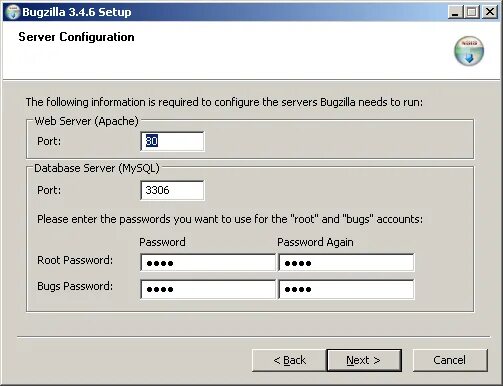
Task: Minimize the Bugzilla Setup window
Action: pos(455,12)
